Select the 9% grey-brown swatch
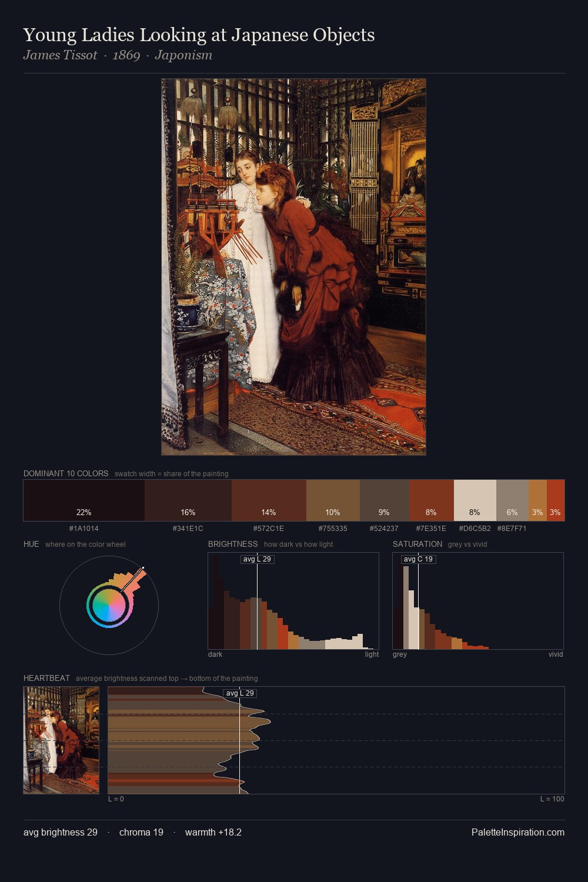 (x=384, y=500)
